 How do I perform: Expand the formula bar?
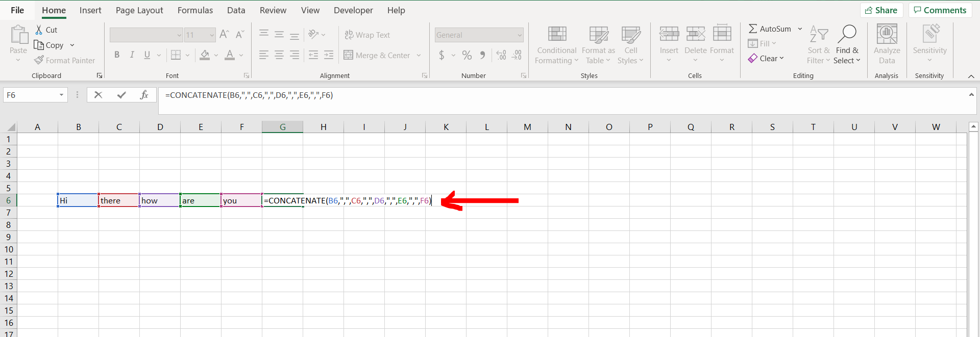pyautogui.click(x=971, y=95)
